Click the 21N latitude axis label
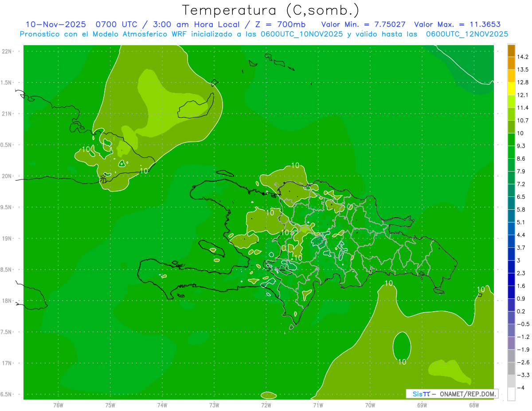The image size is (532, 411). (x=8, y=114)
